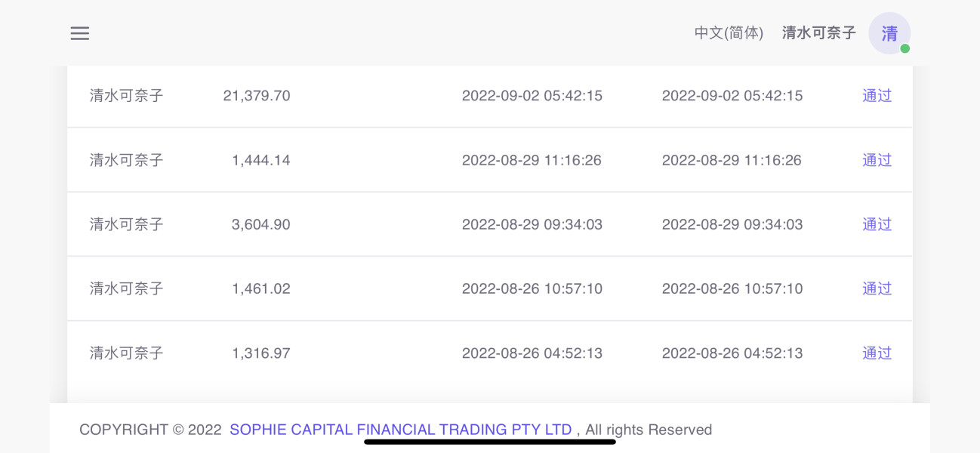Open the 清水可奈子 account name menu
980x453 pixels.
tap(819, 33)
